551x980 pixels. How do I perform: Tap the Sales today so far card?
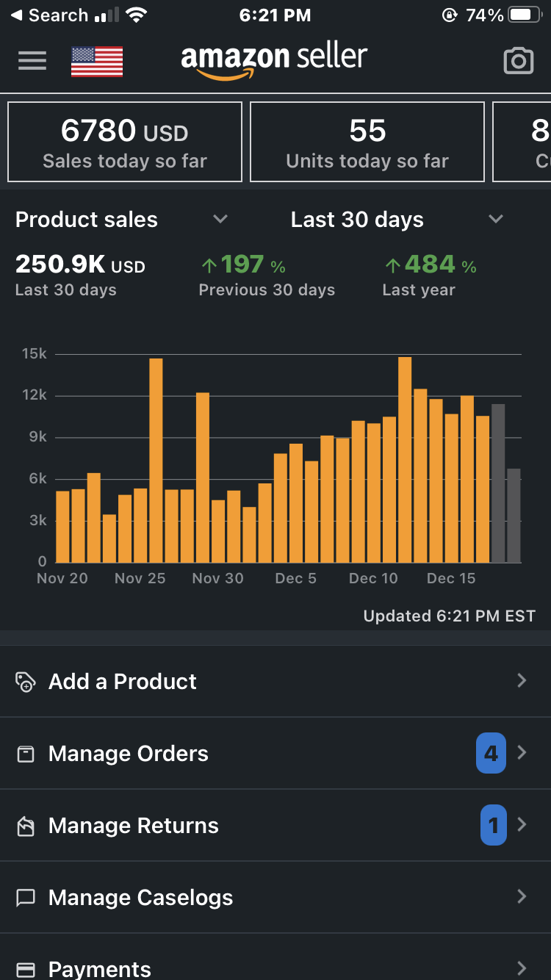125,142
